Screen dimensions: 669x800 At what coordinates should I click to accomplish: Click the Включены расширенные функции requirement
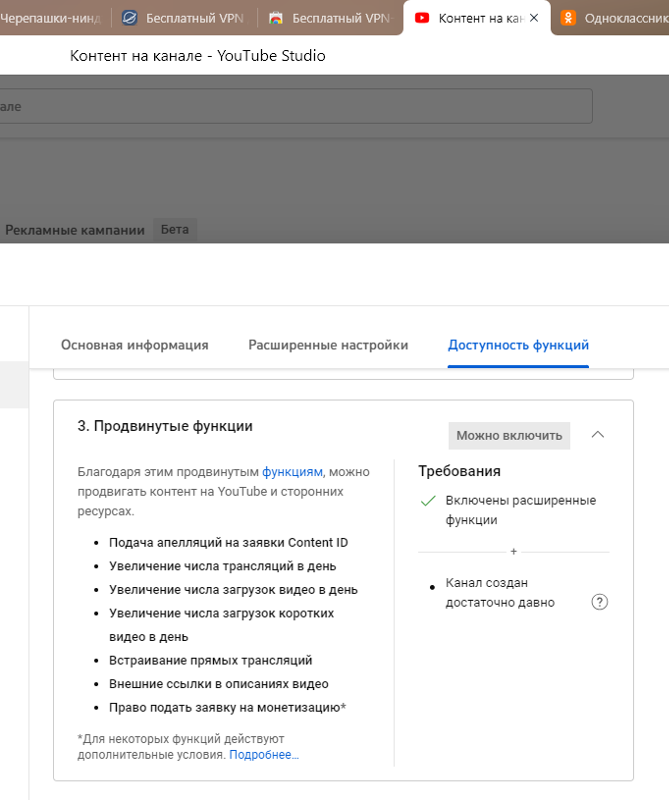pyautogui.click(x=521, y=510)
